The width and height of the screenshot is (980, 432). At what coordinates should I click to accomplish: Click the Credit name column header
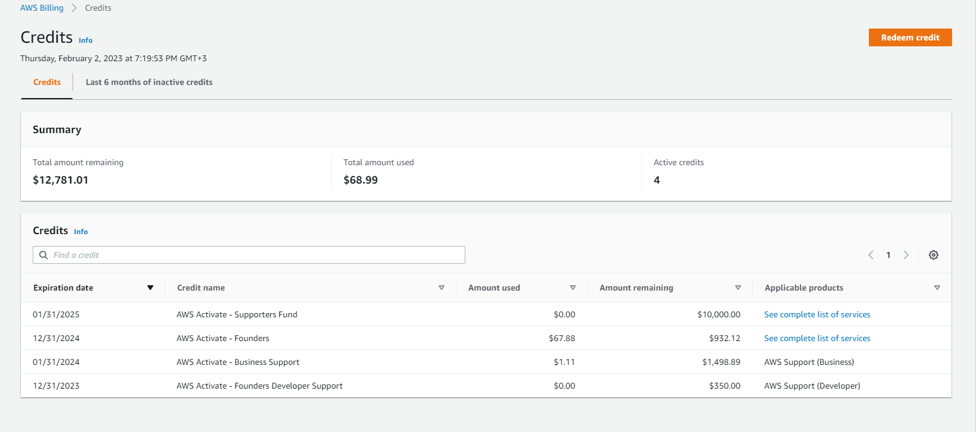point(201,288)
